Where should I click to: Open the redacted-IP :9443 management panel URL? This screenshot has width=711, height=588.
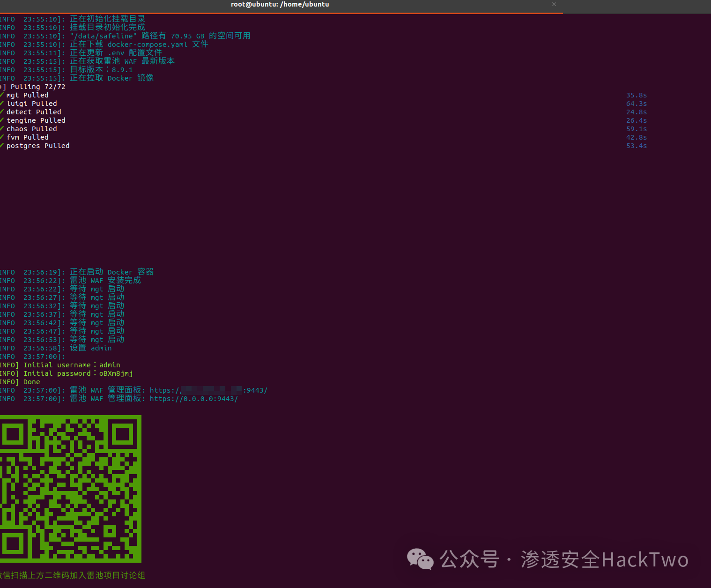tap(208, 390)
